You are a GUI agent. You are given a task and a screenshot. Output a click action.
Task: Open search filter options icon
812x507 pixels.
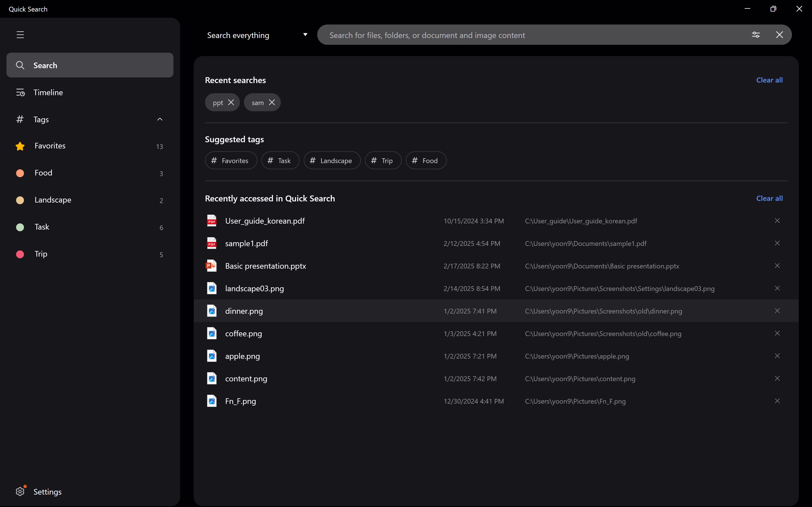click(756, 35)
